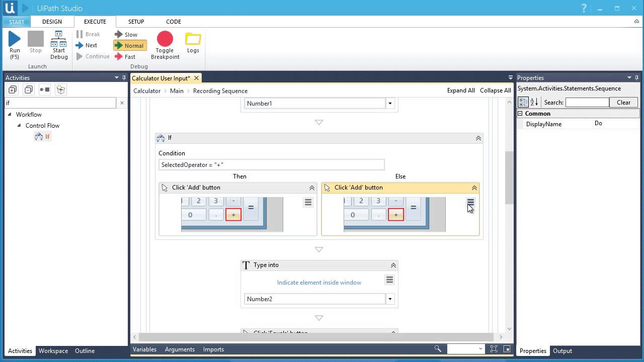The height and width of the screenshot is (362, 644).
Task: Set debug speed to Slow
Action: click(126, 35)
